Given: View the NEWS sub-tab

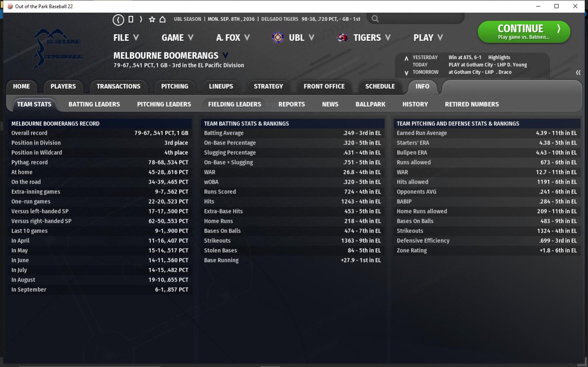Looking at the screenshot, I should click(330, 104).
